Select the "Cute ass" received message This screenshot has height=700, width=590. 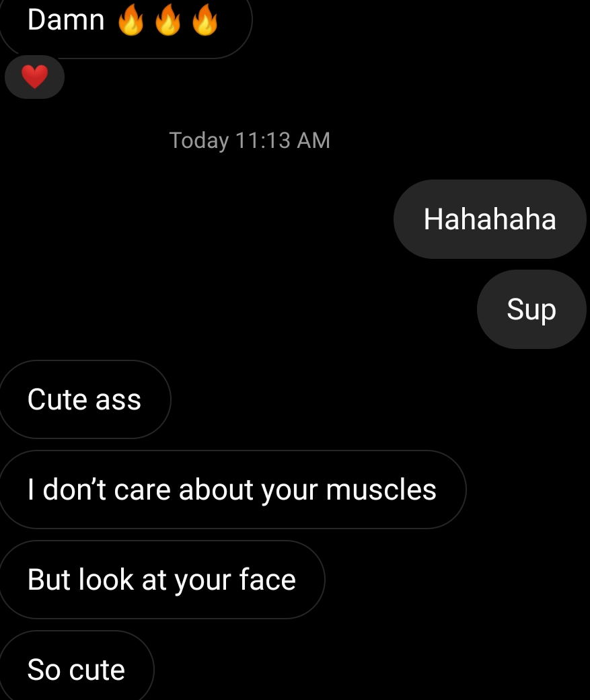85,399
